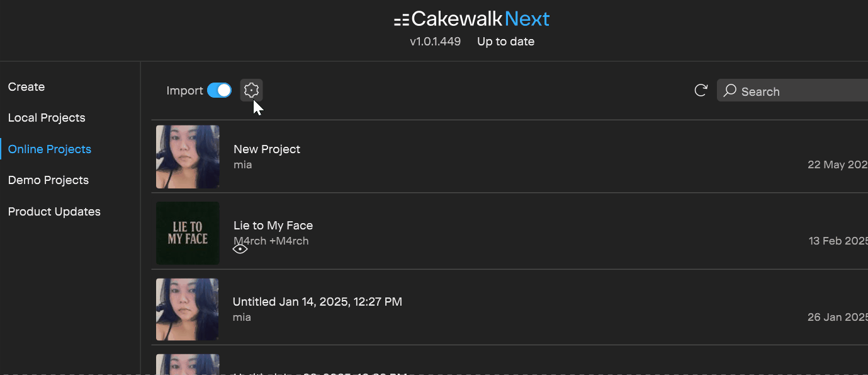The width and height of the screenshot is (868, 375).
Task: Open the import settings gear icon
Action: pos(251,90)
